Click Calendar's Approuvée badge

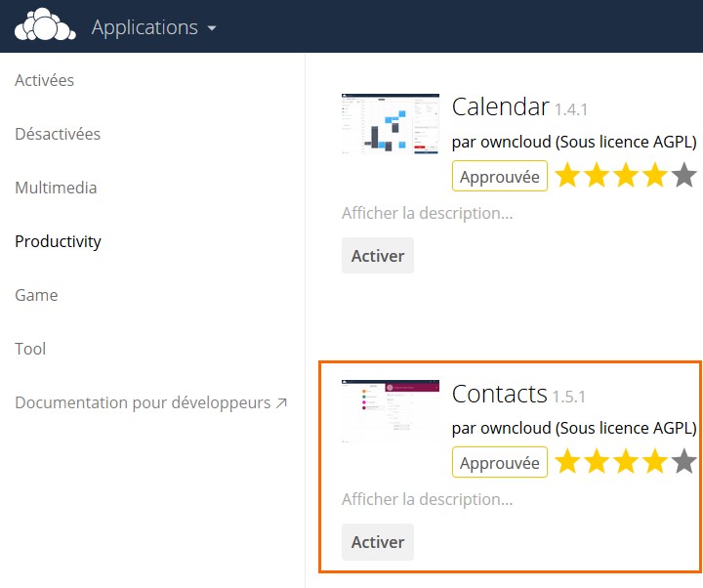pyautogui.click(x=500, y=177)
